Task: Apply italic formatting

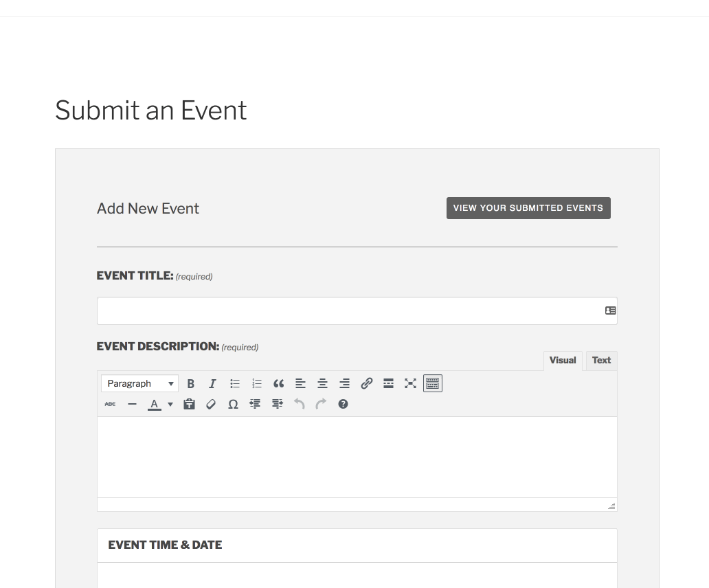Action: point(213,383)
